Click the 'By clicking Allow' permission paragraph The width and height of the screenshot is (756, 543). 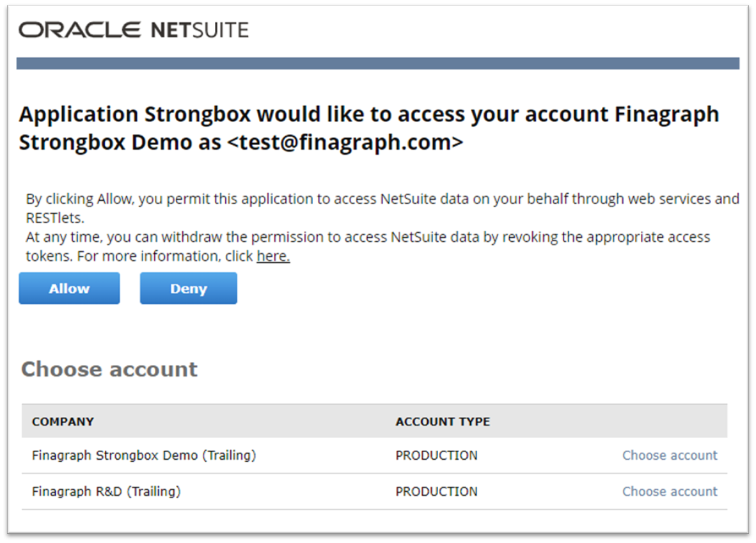coord(382,208)
